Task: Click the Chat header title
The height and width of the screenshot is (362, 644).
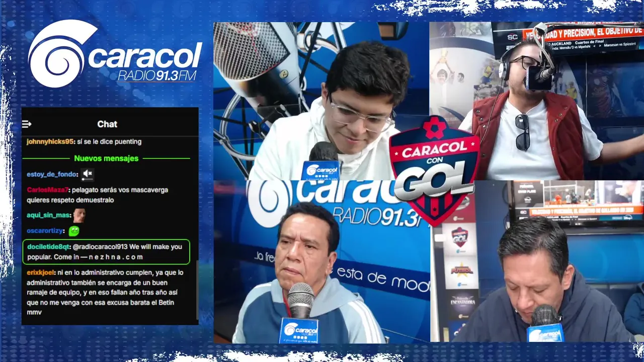Action: coord(107,124)
